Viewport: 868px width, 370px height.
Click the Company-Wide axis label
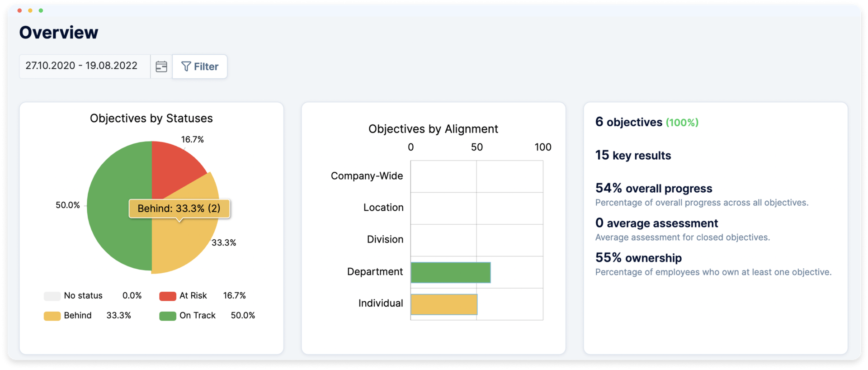tap(367, 176)
